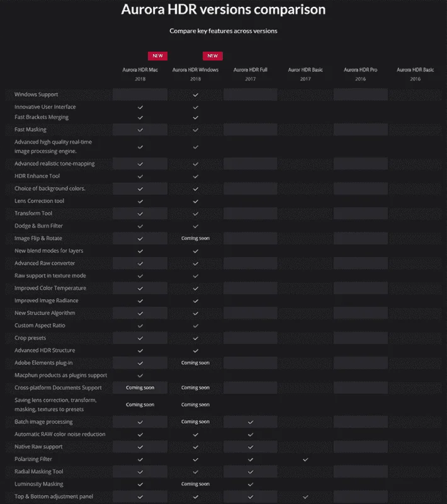Click Native Raw support checkmark under Full 2017
447x504 pixels.
[251, 447]
